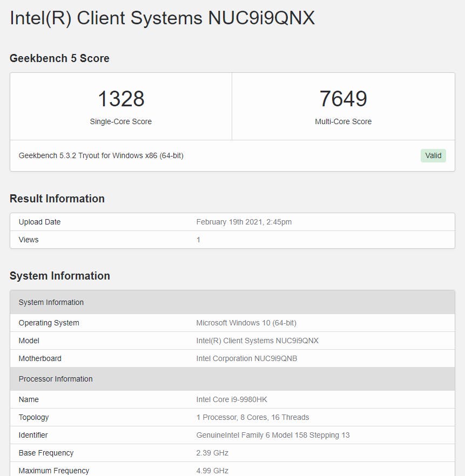Click the Upload Date label
This screenshot has width=465, height=476.
click(40, 222)
